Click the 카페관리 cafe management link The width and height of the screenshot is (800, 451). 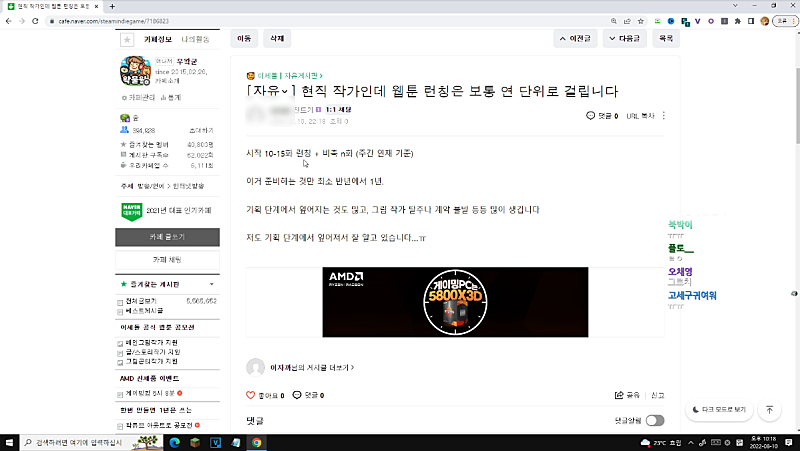(139, 97)
